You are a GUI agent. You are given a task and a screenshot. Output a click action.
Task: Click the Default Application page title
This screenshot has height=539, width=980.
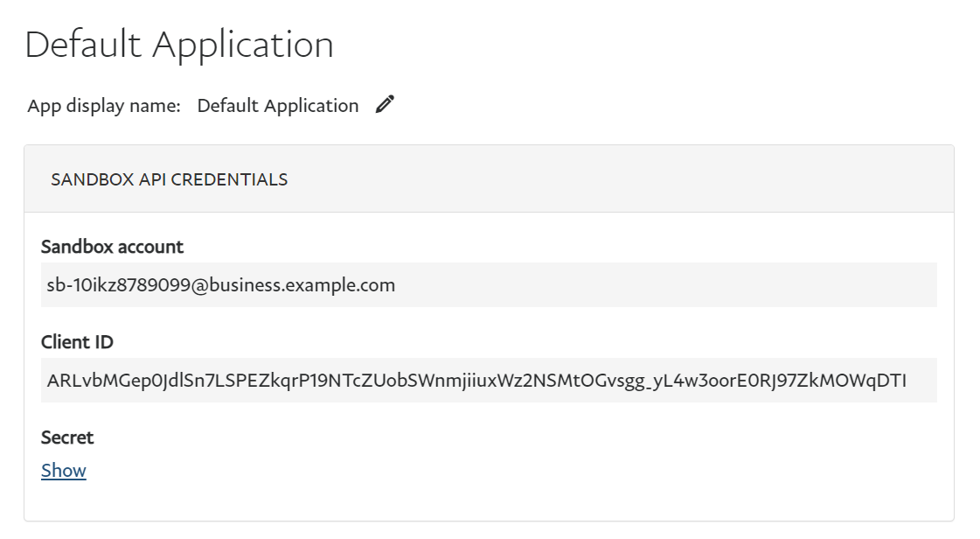(179, 43)
